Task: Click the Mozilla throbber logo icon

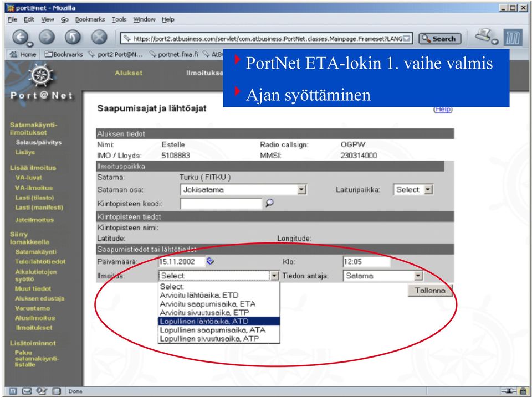Action: (x=513, y=37)
